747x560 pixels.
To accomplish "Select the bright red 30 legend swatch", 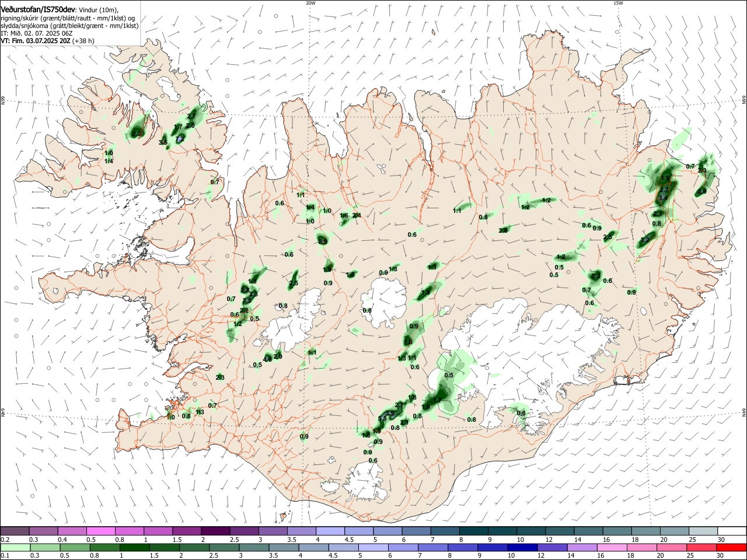I will point(731,548).
